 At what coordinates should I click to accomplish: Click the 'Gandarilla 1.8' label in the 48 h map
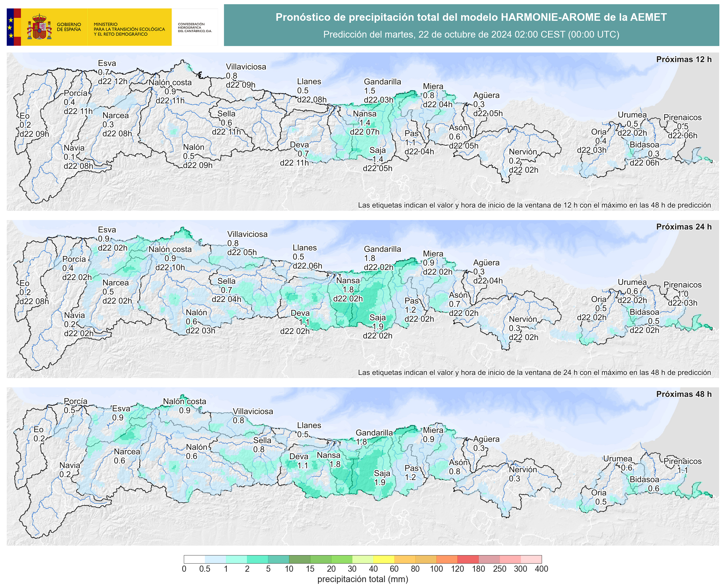[x=374, y=437]
